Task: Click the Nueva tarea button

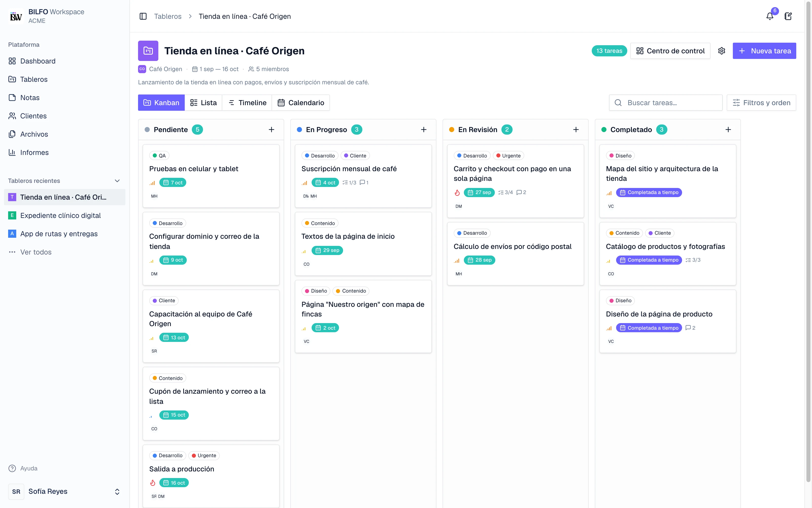Action: coord(764,51)
